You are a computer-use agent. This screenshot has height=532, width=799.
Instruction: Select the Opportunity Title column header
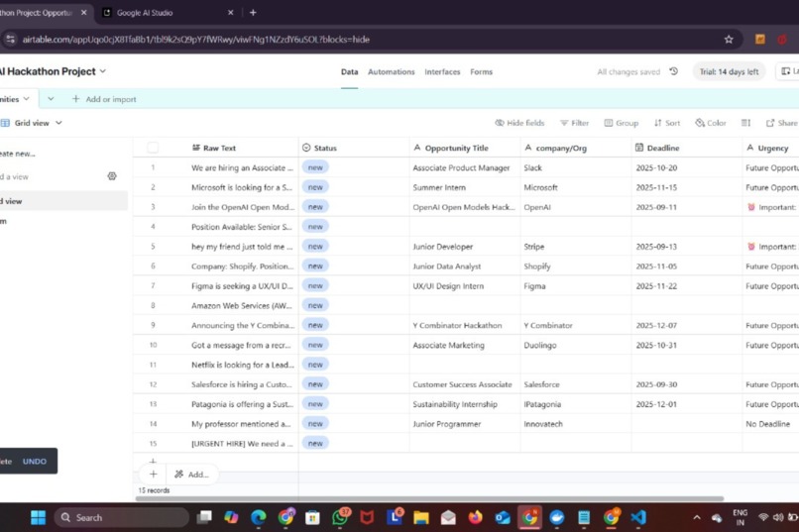[465, 148]
